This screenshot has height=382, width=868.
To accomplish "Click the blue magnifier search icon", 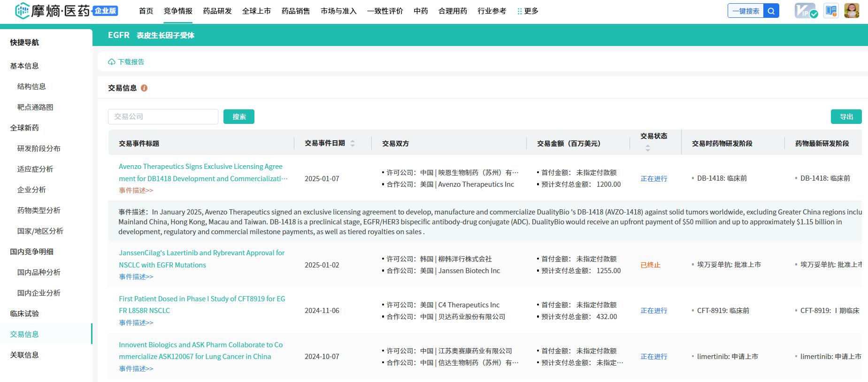I will pyautogui.click(x=771, y=11).
